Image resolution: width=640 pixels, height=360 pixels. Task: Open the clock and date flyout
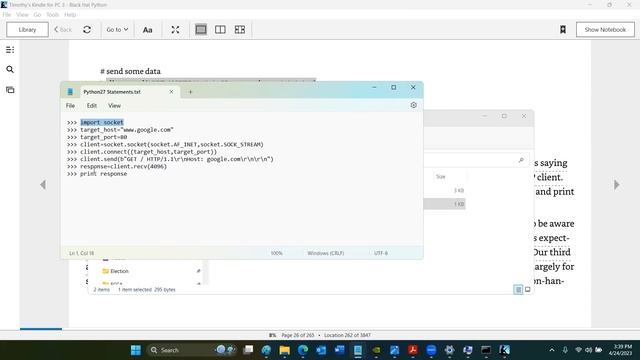[x=620, y=350]
